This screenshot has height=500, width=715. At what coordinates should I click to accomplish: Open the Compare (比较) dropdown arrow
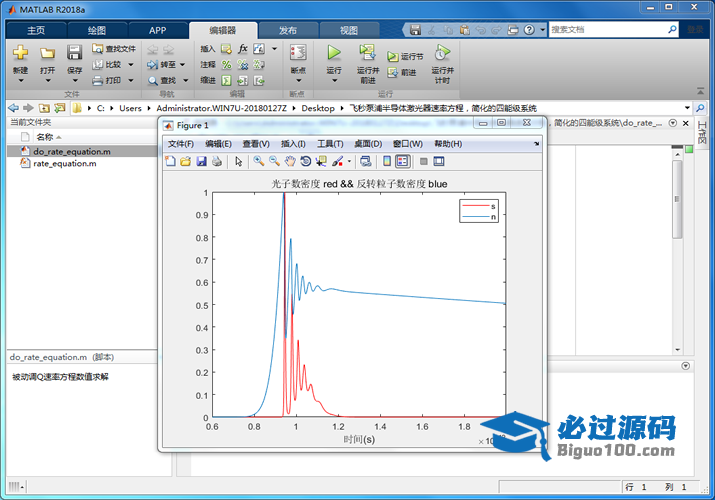[131, 65]
